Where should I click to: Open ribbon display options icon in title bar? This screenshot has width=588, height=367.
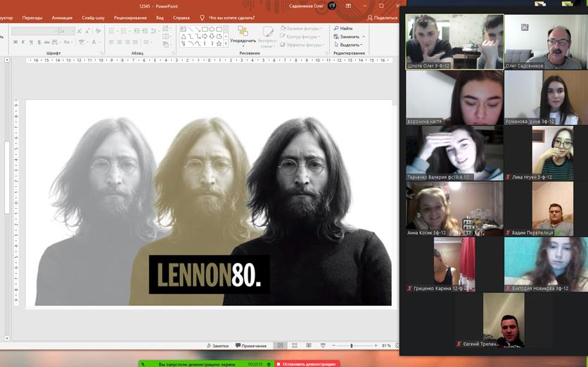pos(348,6)
